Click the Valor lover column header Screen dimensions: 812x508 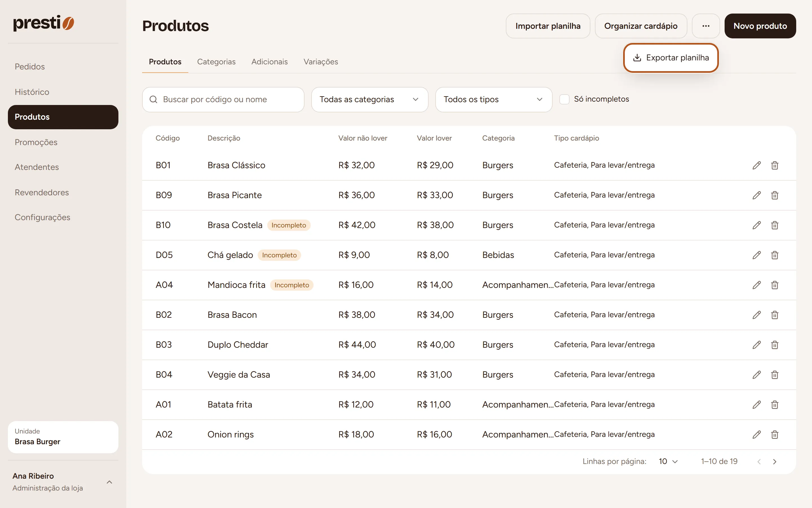pyautogui.click(x=434, y=138)
